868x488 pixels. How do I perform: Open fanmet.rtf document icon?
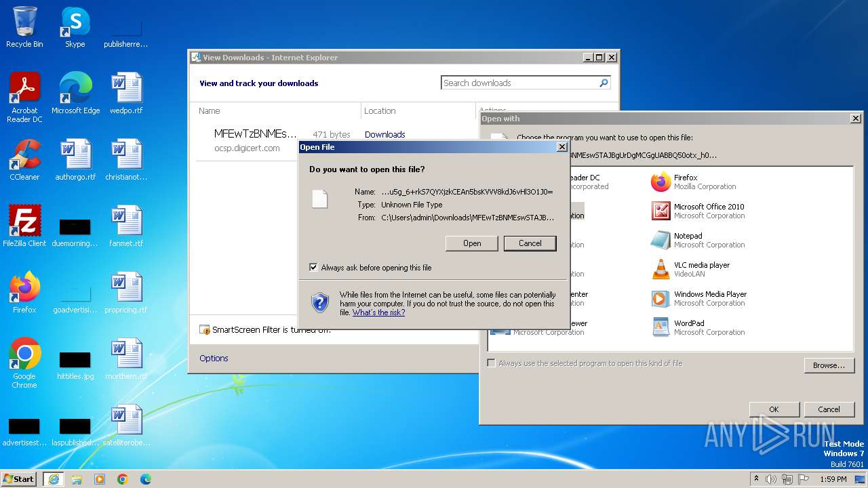[126, 226]
